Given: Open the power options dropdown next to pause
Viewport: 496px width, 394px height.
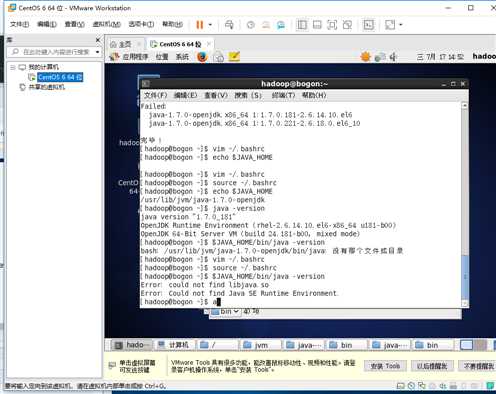Looking at the screenshot, I should 210,25.
